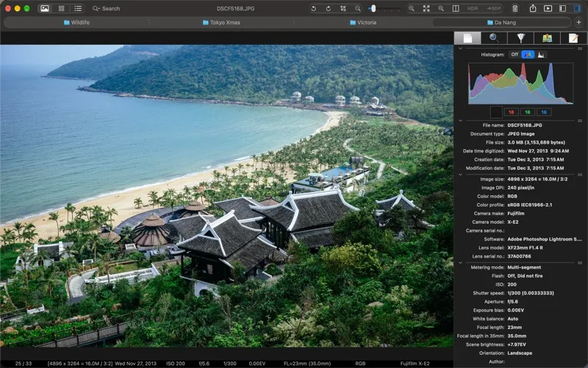Image resolution: width=588 pixels, height=368 pixels.
Task: Turn histogram Off
Action: coord(514,54)
